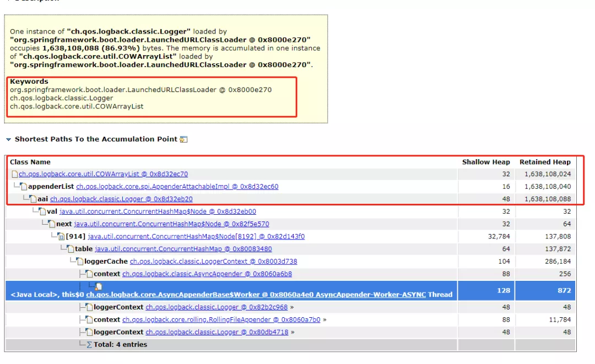Click retained heap value 286,184
The image size is (595, 364).
pos(558,262)
